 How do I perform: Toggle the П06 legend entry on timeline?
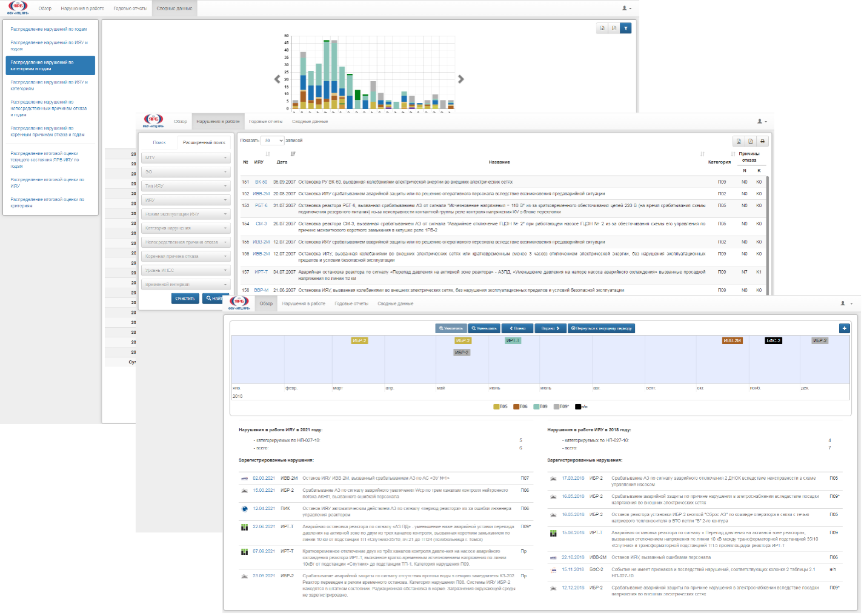pyautogui.click(x=520, y=406)
